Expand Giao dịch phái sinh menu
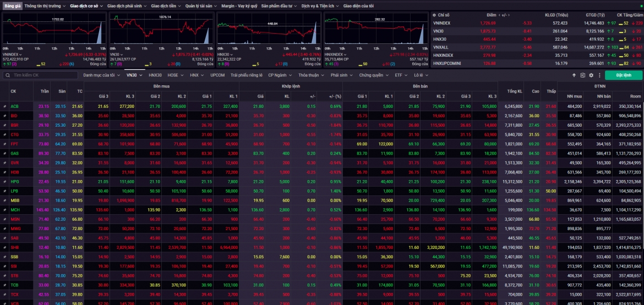Viewport: 644px width, 305px height. 127,6
